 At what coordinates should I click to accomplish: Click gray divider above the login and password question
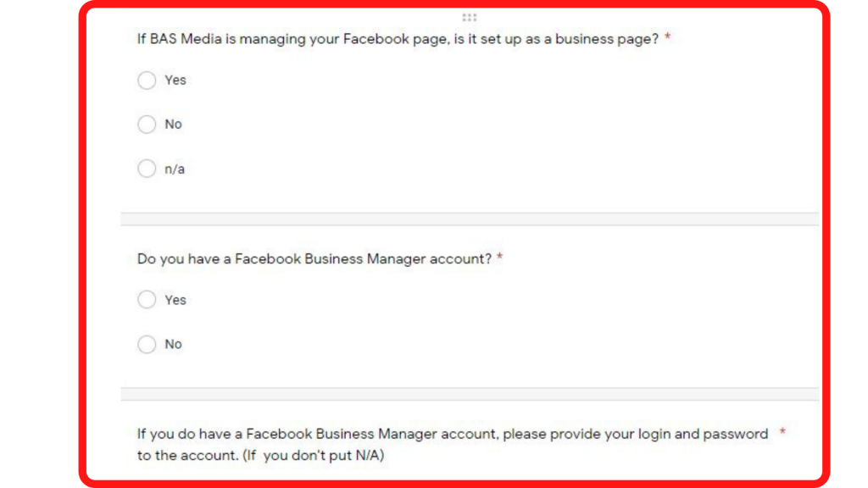[470, 395]
